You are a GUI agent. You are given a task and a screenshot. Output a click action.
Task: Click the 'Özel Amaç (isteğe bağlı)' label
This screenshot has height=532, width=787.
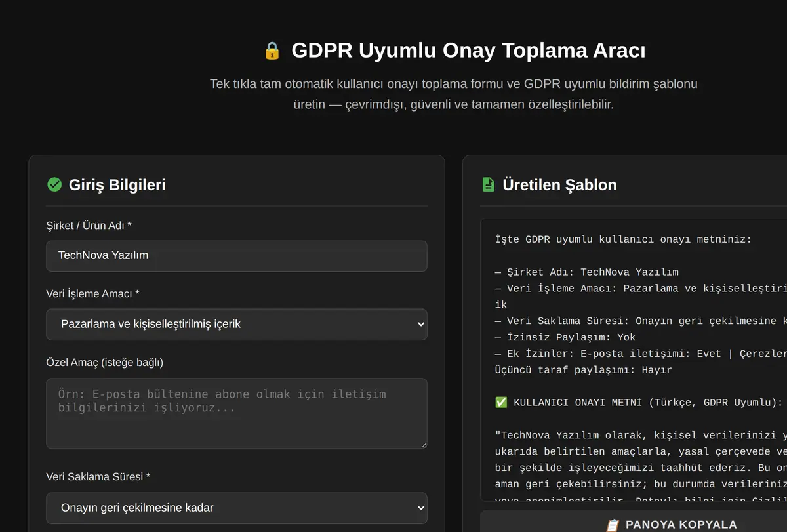point(104,362)
